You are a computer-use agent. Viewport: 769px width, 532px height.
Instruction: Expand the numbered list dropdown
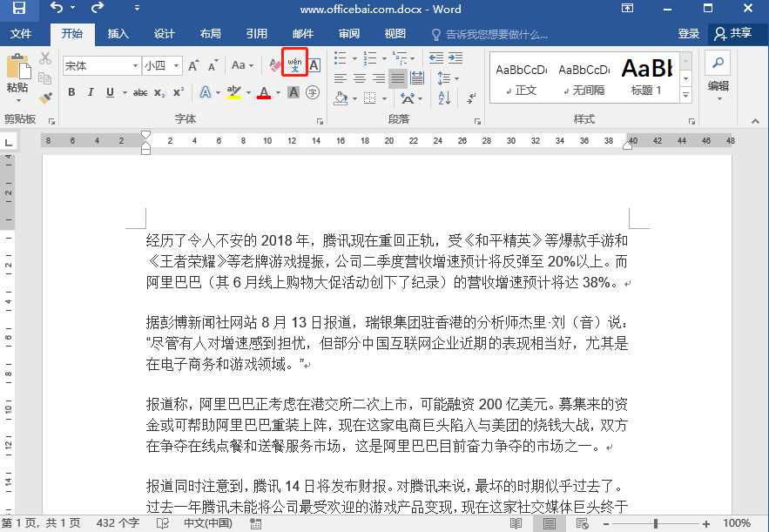[x=384, y=58]
